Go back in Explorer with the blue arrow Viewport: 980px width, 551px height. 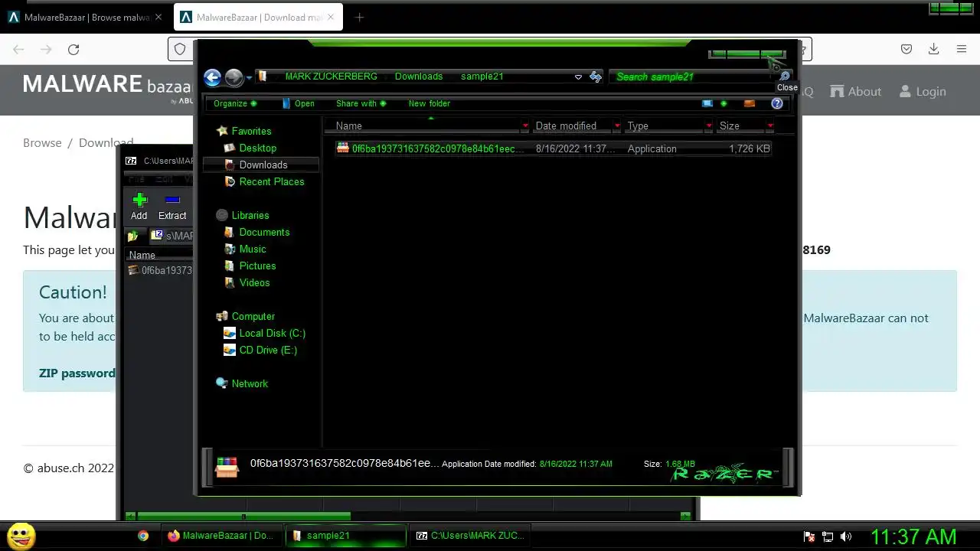point(213,77)
